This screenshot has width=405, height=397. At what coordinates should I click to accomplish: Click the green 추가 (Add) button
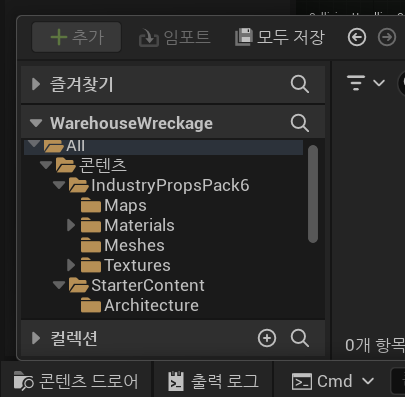[77, 37]
